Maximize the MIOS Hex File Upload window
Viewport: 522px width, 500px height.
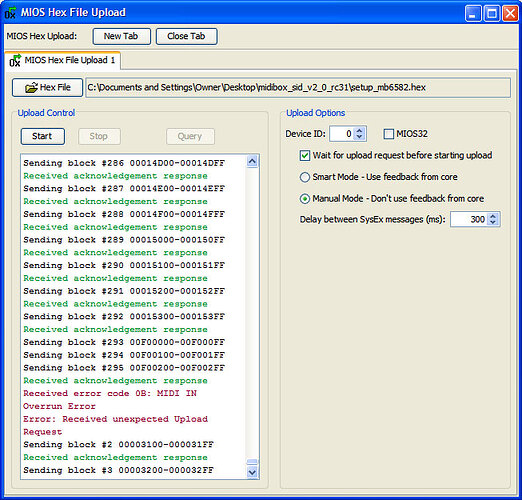point(492,14)
